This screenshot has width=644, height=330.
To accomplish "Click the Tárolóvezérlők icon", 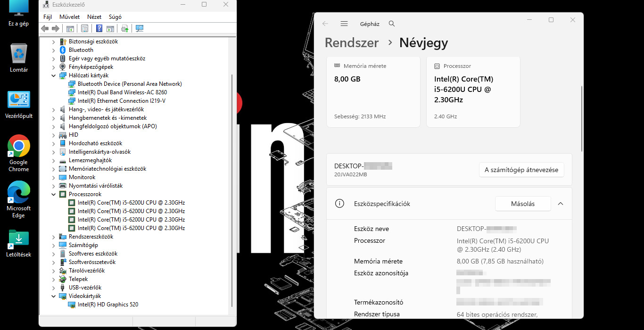I will point(63,271).
